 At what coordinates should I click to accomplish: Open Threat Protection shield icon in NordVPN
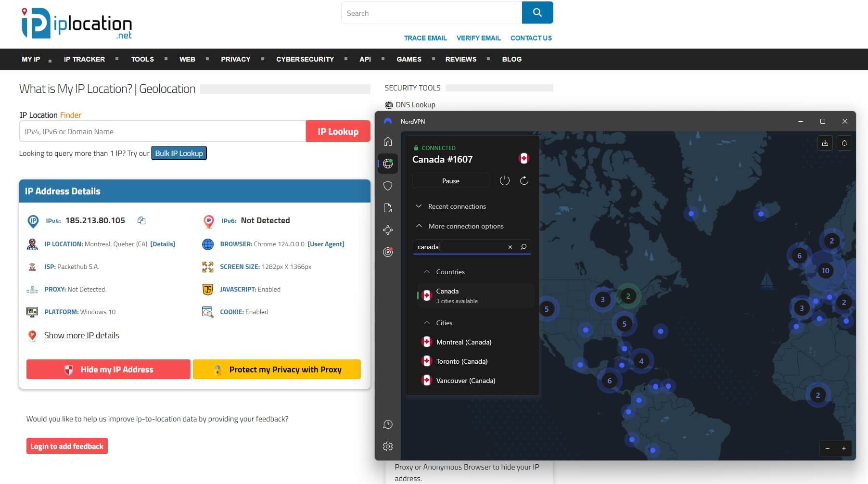(x=388, y=186)
